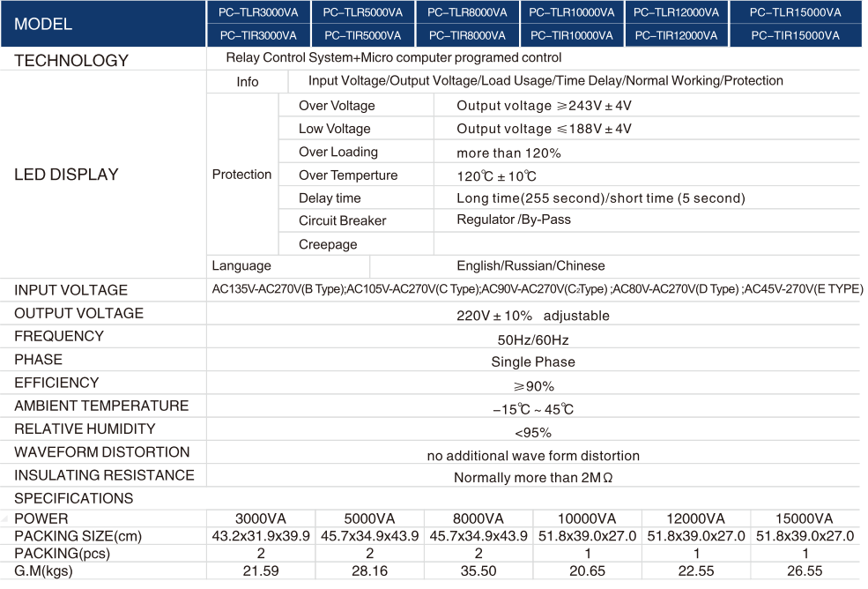Click the 220V ± 10% adjustable value

click(532, 316)
